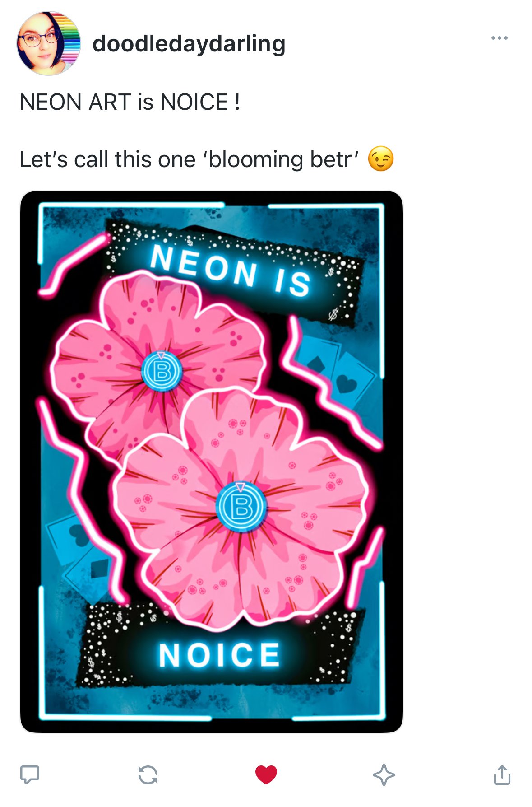Viewport: 532px width, 807px height.
Task: Share the post with the upload arrow icon
Action: click(x=502, y=774)
